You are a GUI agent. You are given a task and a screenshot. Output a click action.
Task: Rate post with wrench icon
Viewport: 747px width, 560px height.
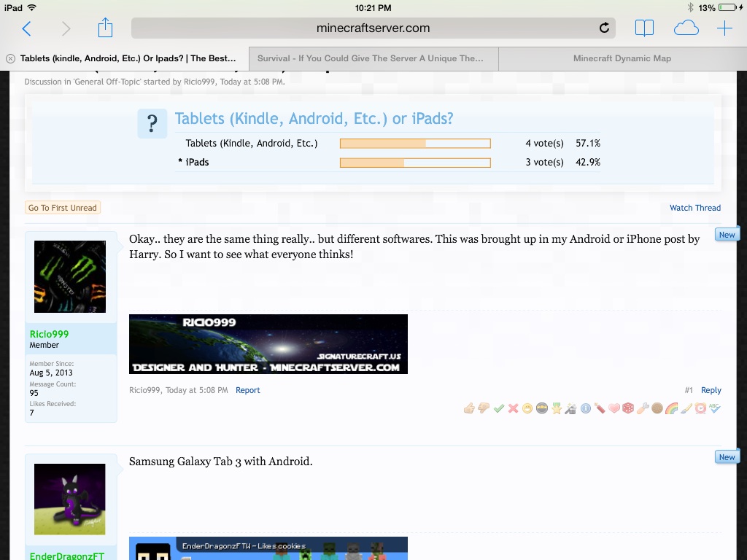tap(643, 408)
